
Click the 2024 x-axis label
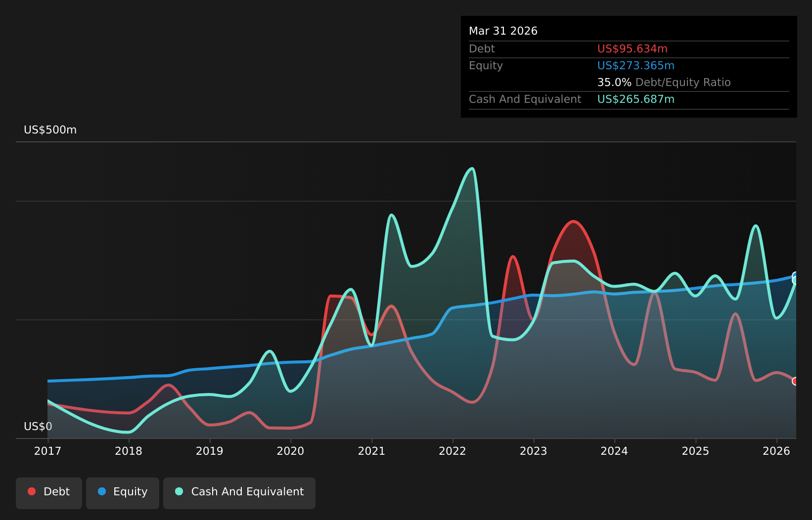coord(614,451)
